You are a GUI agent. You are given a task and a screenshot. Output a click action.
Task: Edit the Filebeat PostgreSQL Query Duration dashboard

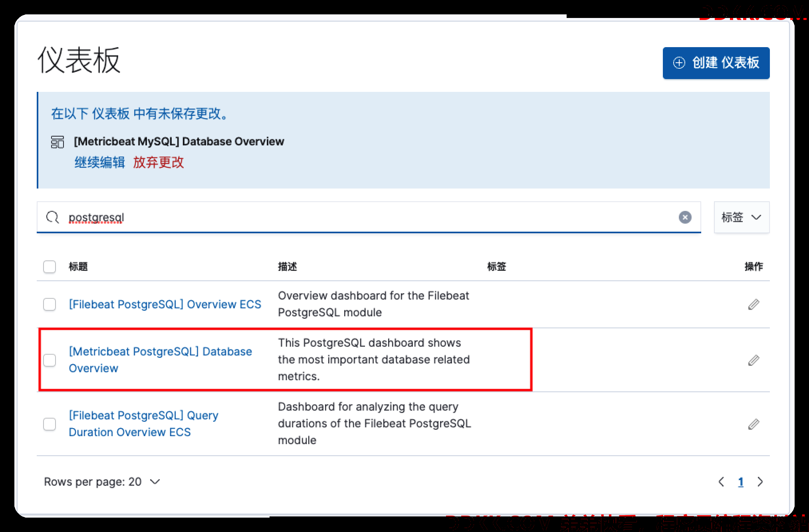point(753,424)
